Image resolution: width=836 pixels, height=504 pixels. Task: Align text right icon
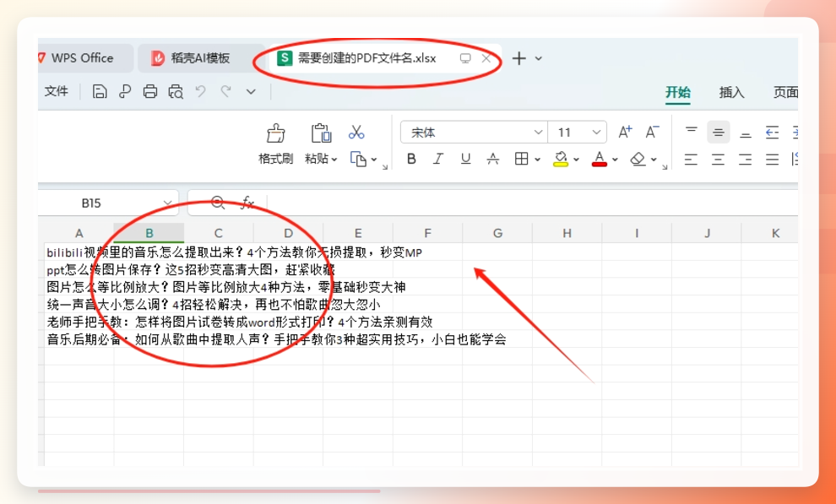click(746, 160)
